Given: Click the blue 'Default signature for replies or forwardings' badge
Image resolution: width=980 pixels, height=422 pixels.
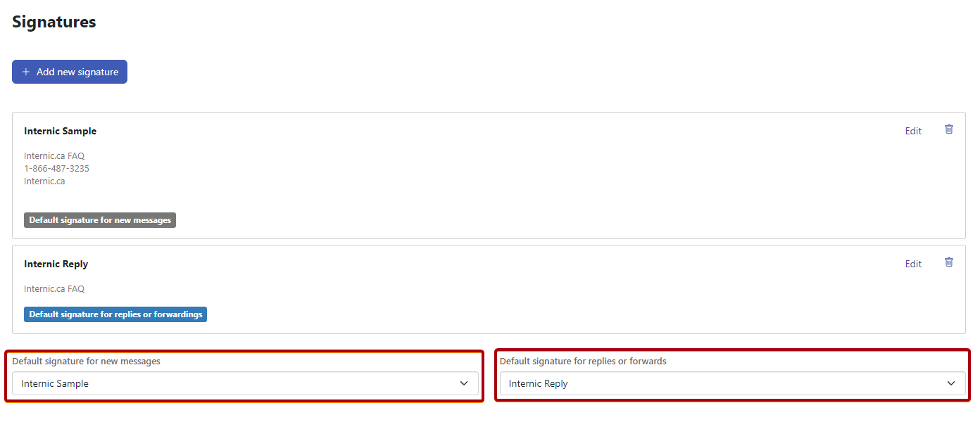Looking at the screenshot, I should click(115, 314).
